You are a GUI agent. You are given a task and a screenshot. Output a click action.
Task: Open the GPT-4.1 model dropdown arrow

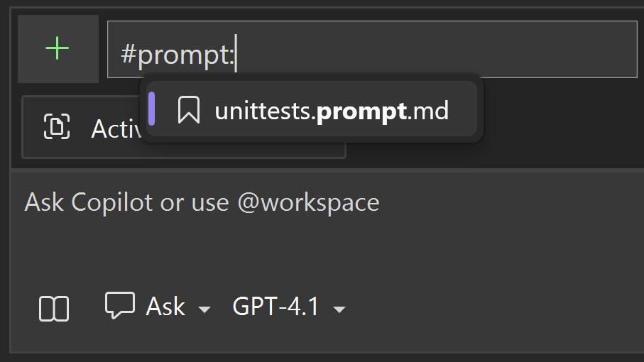click(x=339, y=309)
